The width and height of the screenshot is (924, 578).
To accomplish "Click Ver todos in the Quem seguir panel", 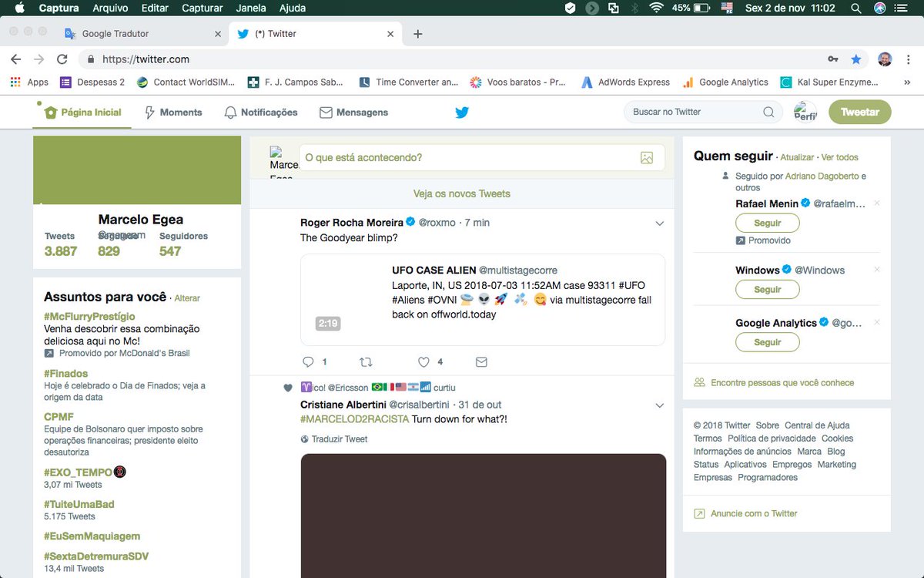I will (x=840, y=157).
